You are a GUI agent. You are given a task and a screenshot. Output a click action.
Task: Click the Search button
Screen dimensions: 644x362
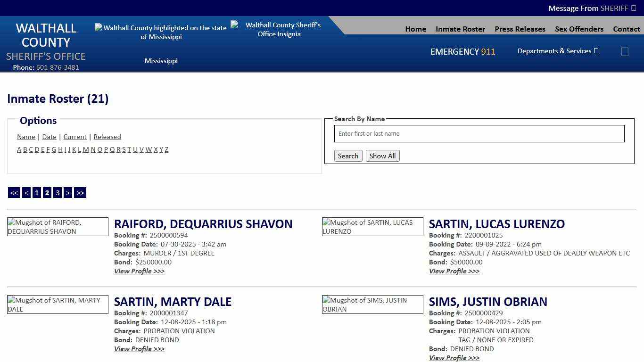click(x=348, y=156)
